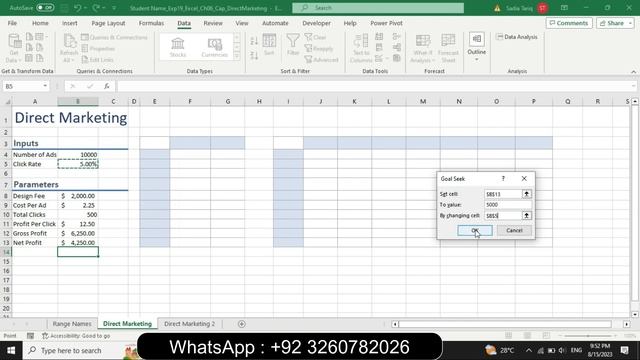Viewport: 640px width, 360px height.
Task: Click the Windows taskbar search box
Action: [78, 350]
